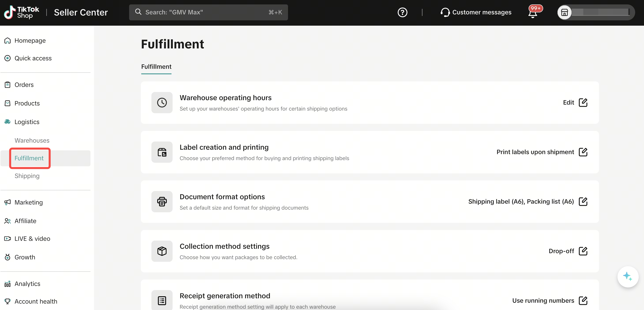
Task: Edit receipt generation method setting
Action: tap(583, 300)
